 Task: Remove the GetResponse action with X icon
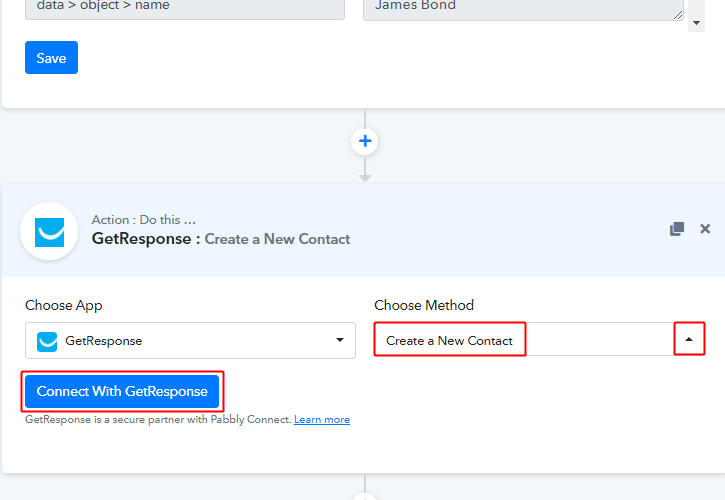705,228
